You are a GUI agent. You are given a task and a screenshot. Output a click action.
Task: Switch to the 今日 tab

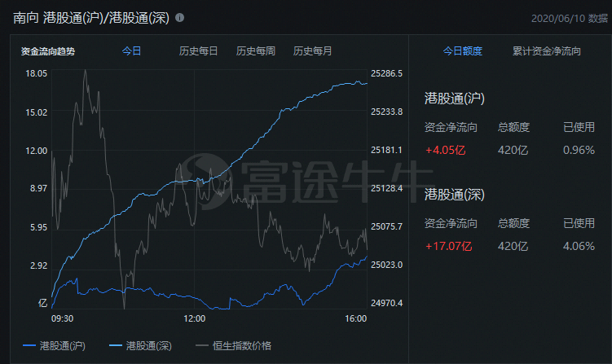pyautogui.click(x=131, y=50)
